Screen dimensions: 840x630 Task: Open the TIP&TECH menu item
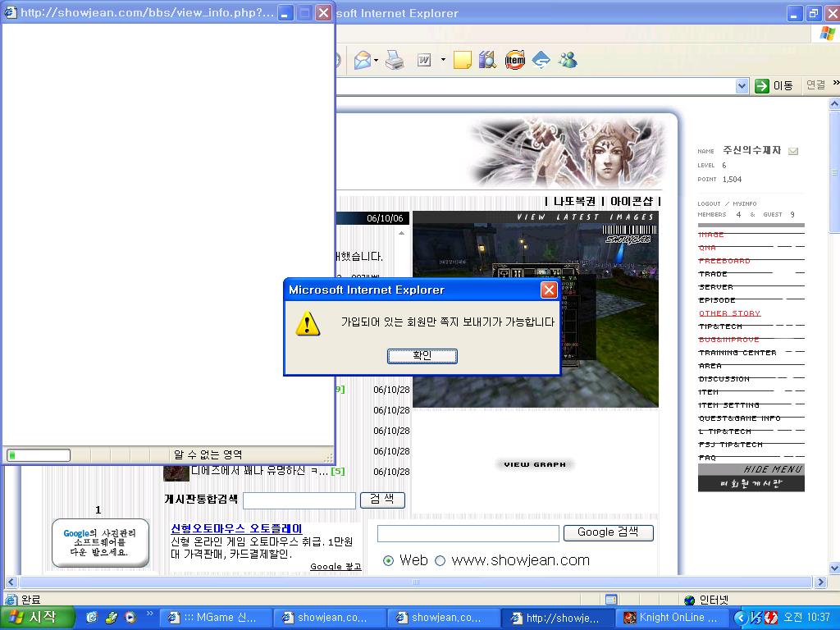pos(720,326)
